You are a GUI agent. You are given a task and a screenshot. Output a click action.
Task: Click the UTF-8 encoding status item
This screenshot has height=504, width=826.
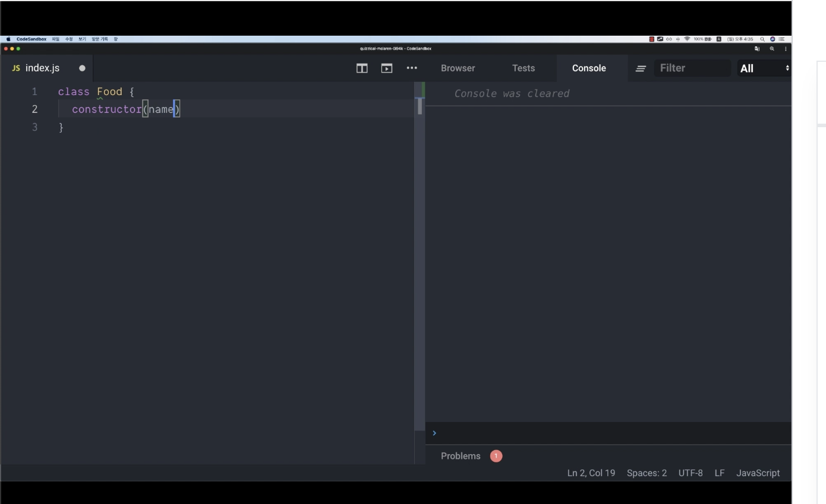[691, 474]
